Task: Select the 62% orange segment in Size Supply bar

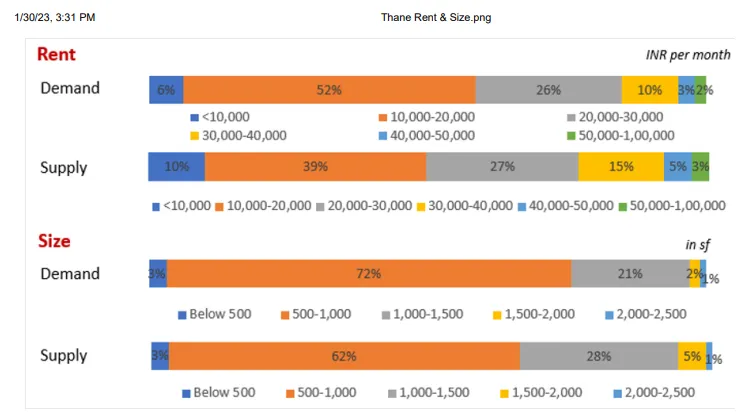Action: click(x=343, y=356)
